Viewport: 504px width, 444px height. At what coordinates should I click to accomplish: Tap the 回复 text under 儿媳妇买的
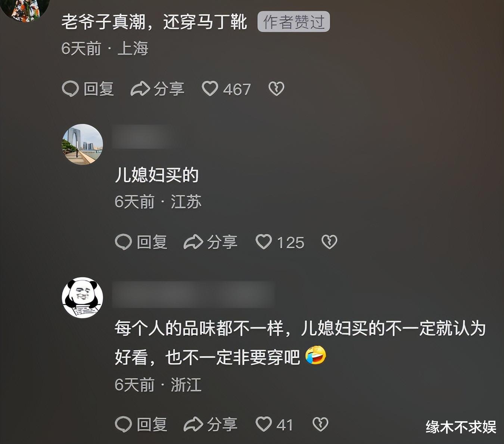coord(152,242)
